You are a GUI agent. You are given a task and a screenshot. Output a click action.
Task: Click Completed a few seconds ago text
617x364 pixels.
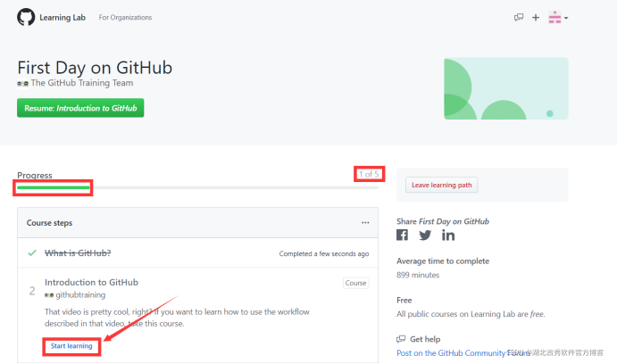[324, 253]
